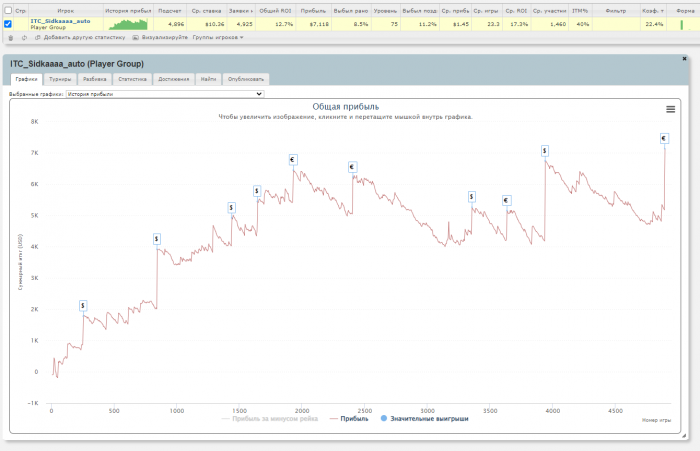This screenshot has width=700, height=451.
Task: Delete selected rows with trash icon
Action: click(x=11, y=38)
